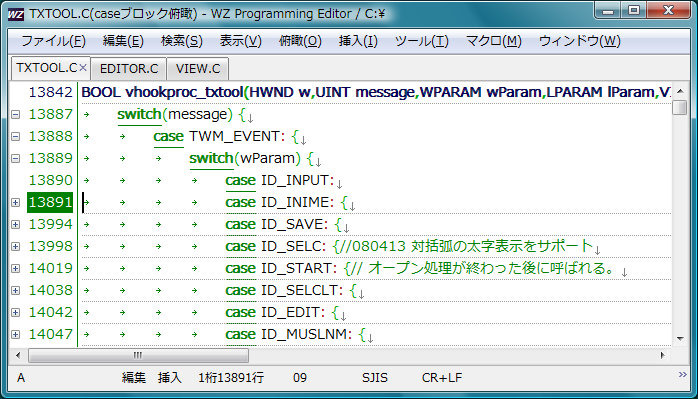The width and height of the screenshot is (698, 399).
Task: Click the ID_INPUT identifier
Action: click(x=295, y=180)
